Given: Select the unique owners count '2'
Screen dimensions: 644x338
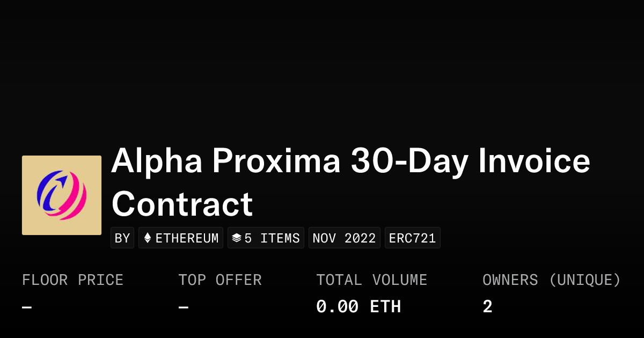Looking at the screenshot, I should point(487,307).
